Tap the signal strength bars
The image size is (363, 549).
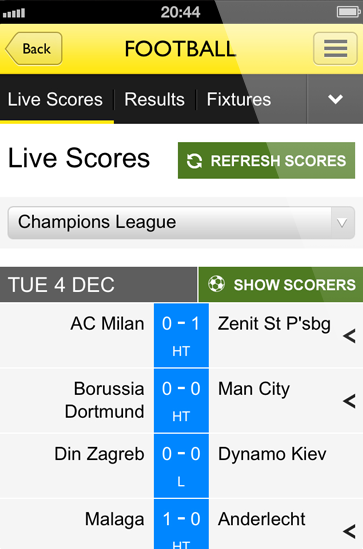click(x=14, y=13)
